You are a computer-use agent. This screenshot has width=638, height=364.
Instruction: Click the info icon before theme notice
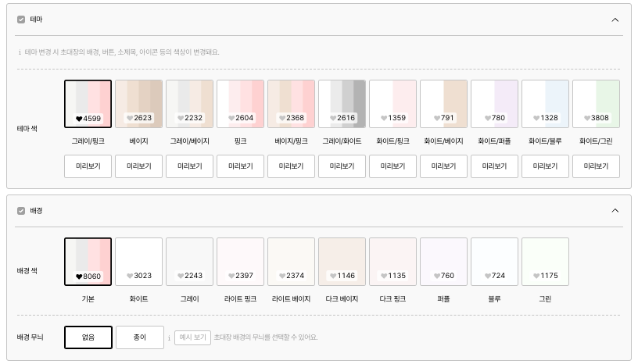[20, 52]
